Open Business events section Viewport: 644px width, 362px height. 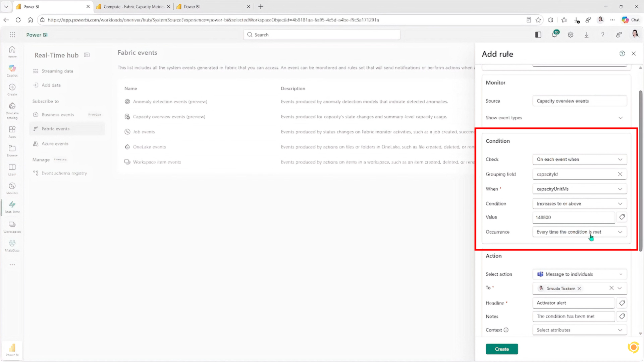coord(58,115)
